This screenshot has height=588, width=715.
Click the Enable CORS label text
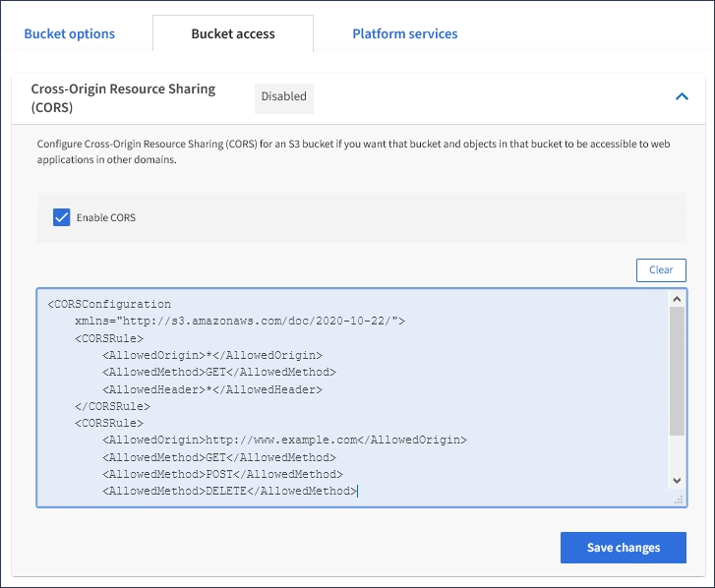click(106, 217)
